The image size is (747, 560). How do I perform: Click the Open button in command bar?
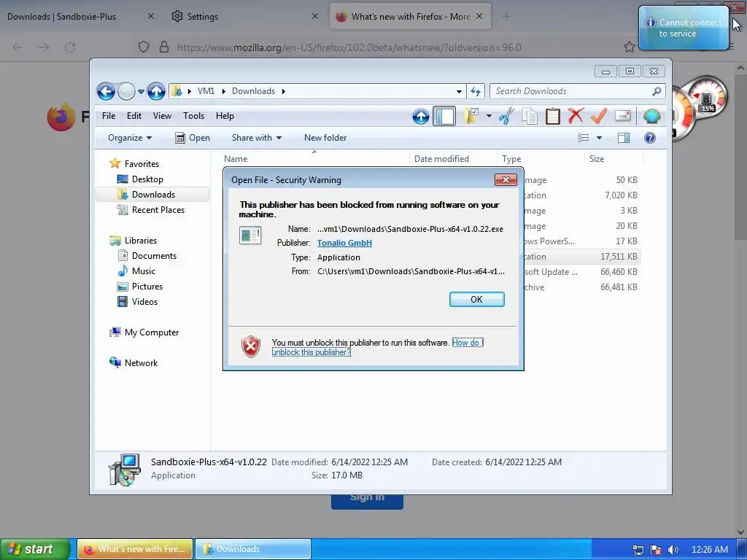(x=193, y=138)
